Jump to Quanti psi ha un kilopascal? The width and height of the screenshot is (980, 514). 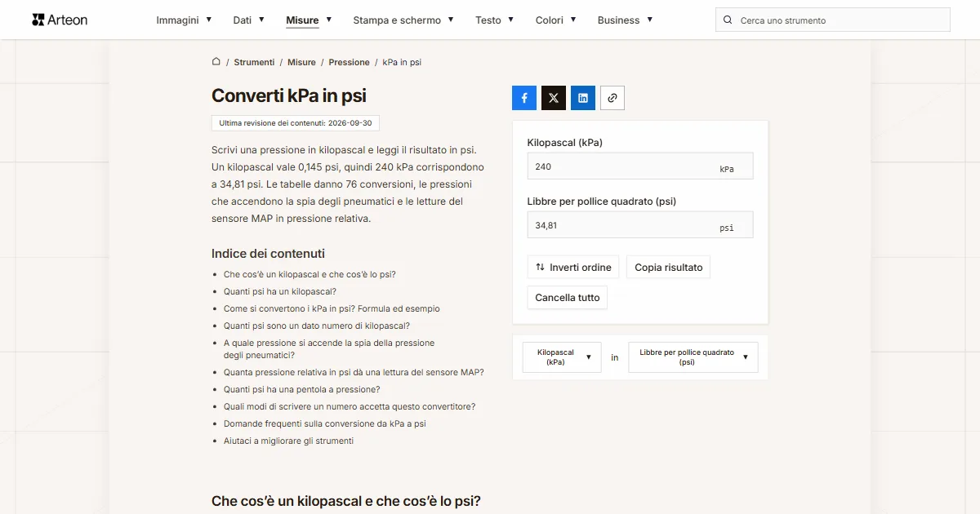[x=280, y=291]
